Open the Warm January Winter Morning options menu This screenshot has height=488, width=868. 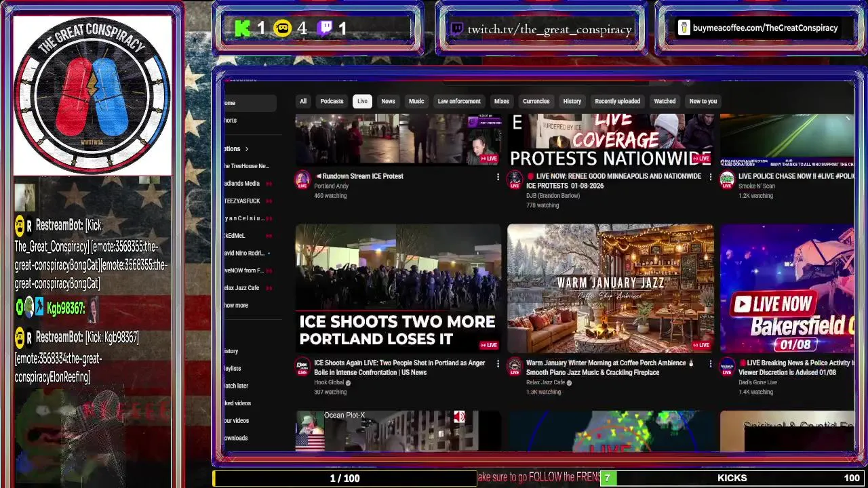tap(710, 364)
